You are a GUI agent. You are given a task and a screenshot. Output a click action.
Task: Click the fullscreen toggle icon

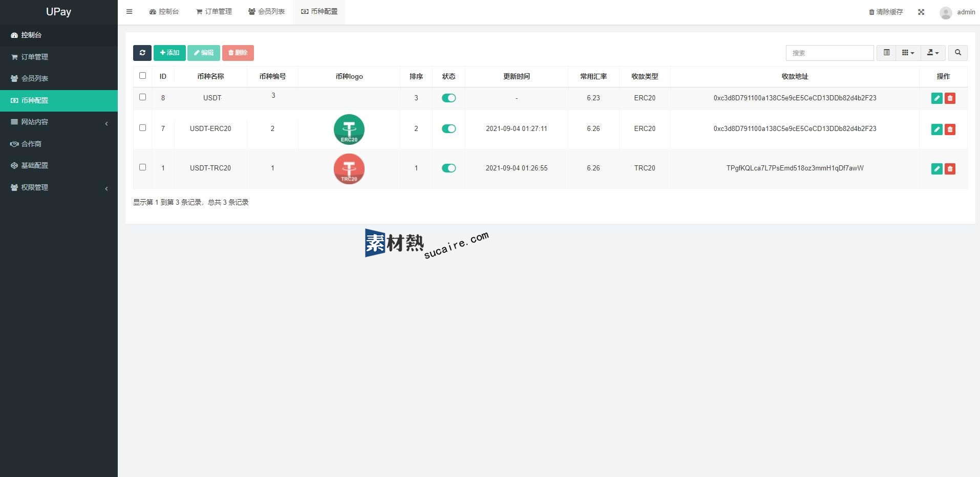pos(921,12)
